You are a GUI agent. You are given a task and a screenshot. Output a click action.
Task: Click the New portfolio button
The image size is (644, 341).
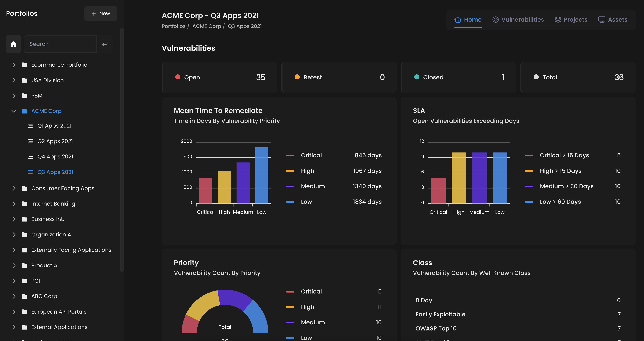pos(100,13)
